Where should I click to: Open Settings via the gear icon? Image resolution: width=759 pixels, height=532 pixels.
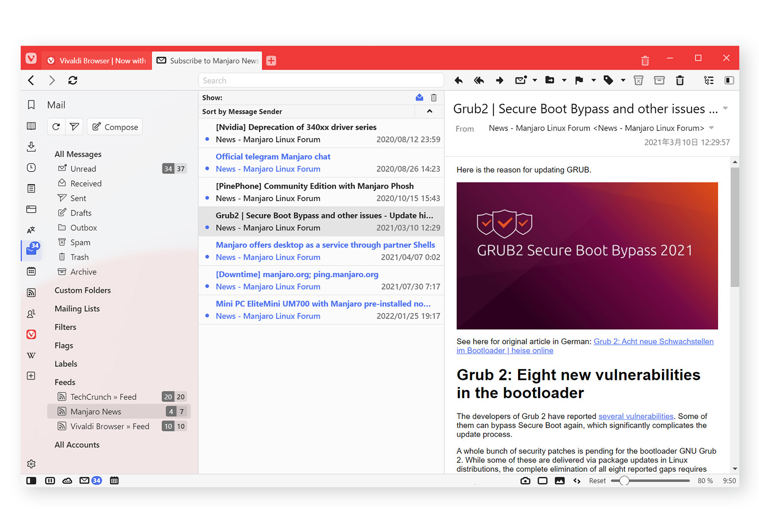[31, 464]
